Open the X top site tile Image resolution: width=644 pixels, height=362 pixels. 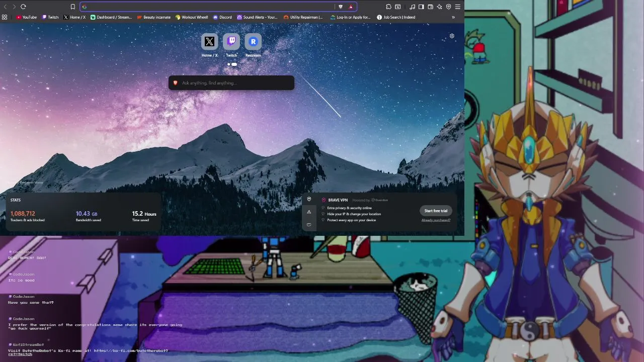click(x=209, y=42)
